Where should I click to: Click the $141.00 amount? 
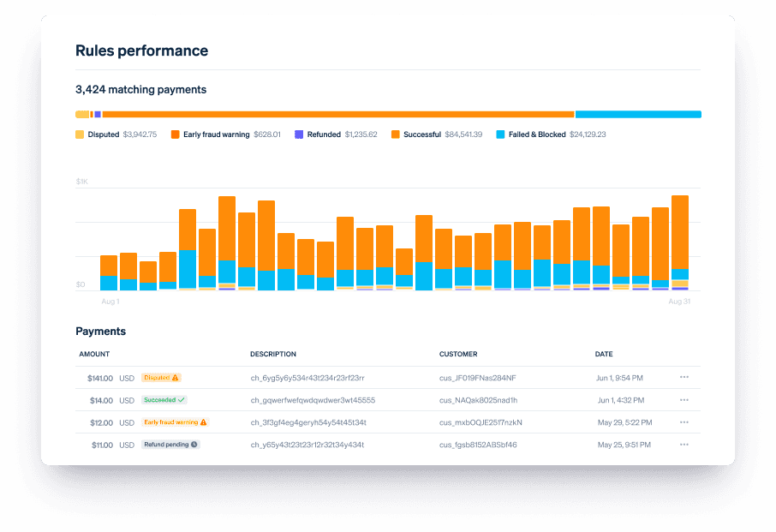click(x=100, y=378)
